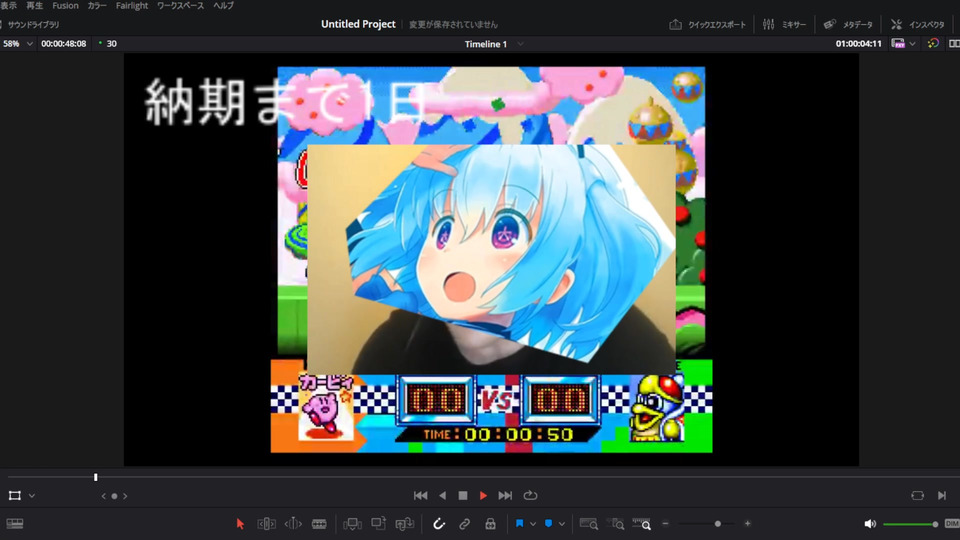Select the arrow selection mode tool
Image resolution: width=960 pixels, height=540 pixels.
tap(240, 523)
